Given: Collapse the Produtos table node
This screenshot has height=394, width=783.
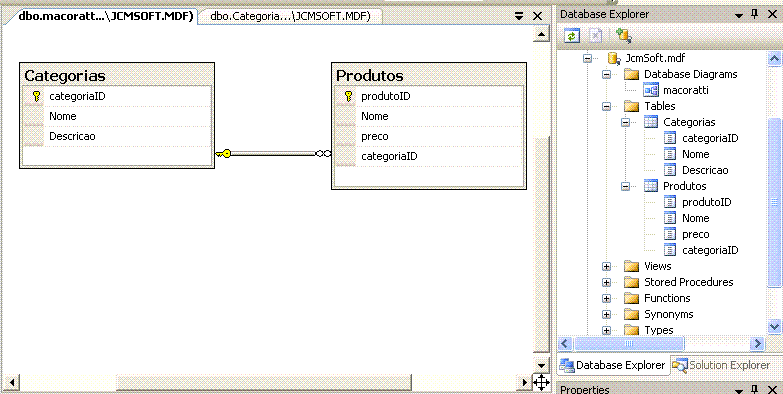Looking at the screenshot, I should 625,186.
